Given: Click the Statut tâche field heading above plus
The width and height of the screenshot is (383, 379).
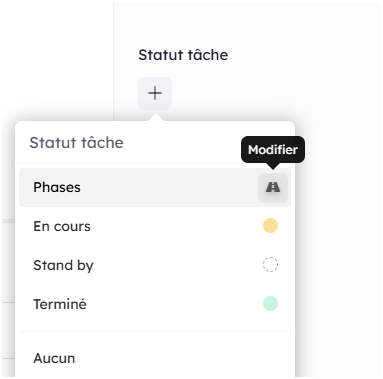Looking at the screenshot, I should (x=183, y=55).
